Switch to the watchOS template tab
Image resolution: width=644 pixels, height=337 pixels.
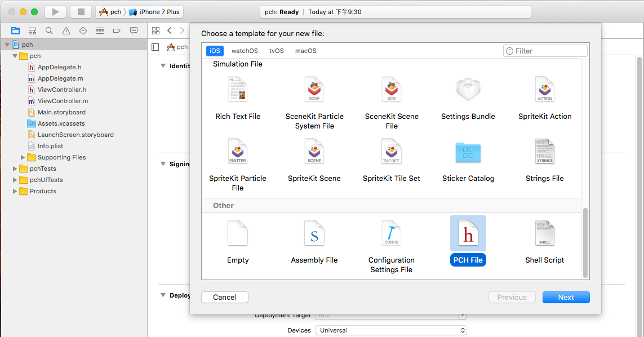point(245,51)
